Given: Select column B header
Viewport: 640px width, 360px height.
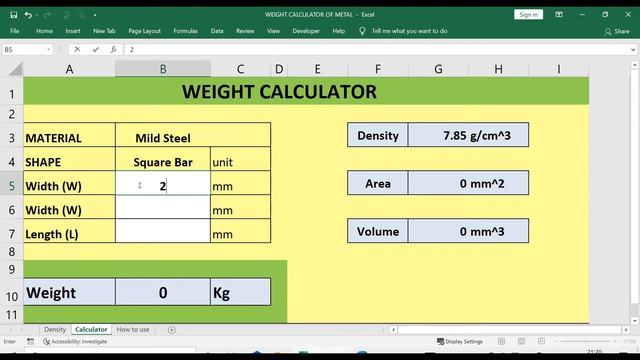Looking at the screenshot, I should [x=163, y=69].
